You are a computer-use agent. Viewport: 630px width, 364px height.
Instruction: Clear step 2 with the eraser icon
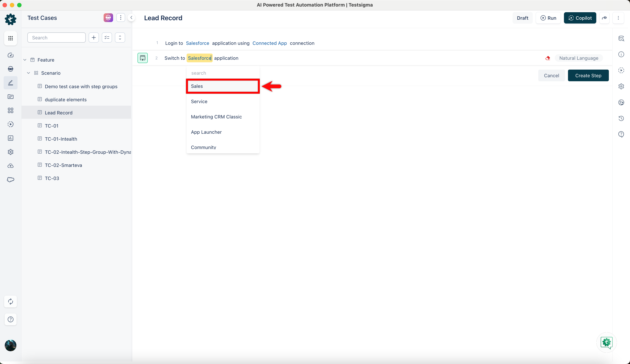click(x=548, y=58)
